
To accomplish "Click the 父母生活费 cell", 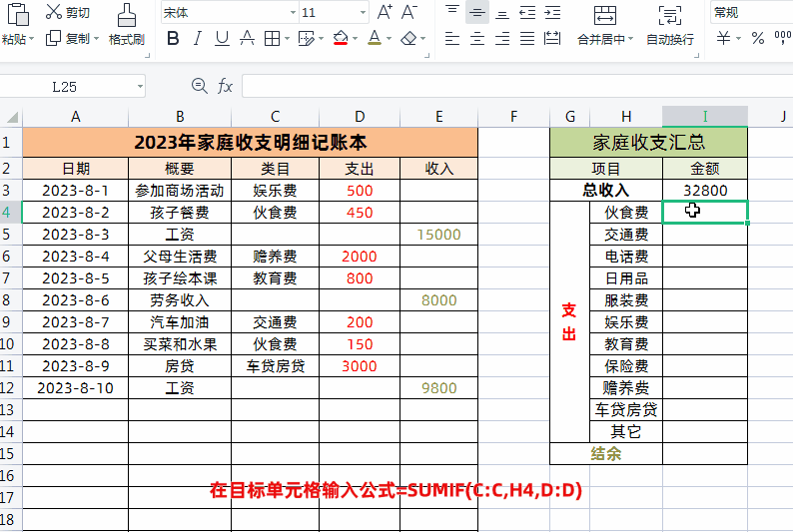I will [x=180, y=257].
